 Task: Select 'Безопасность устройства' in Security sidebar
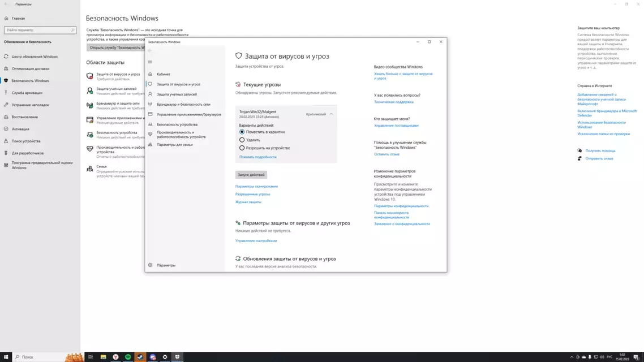pos(177,124)
